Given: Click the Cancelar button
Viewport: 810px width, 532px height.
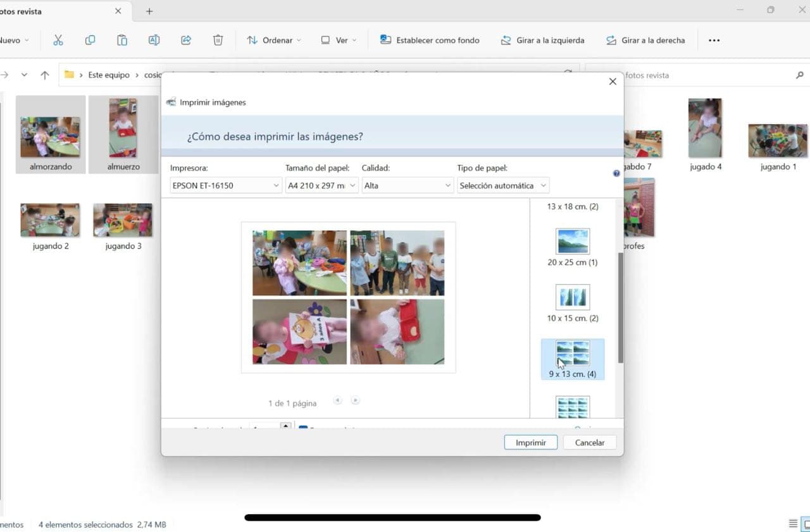Looking at the screenshot, I should point(589,443).
